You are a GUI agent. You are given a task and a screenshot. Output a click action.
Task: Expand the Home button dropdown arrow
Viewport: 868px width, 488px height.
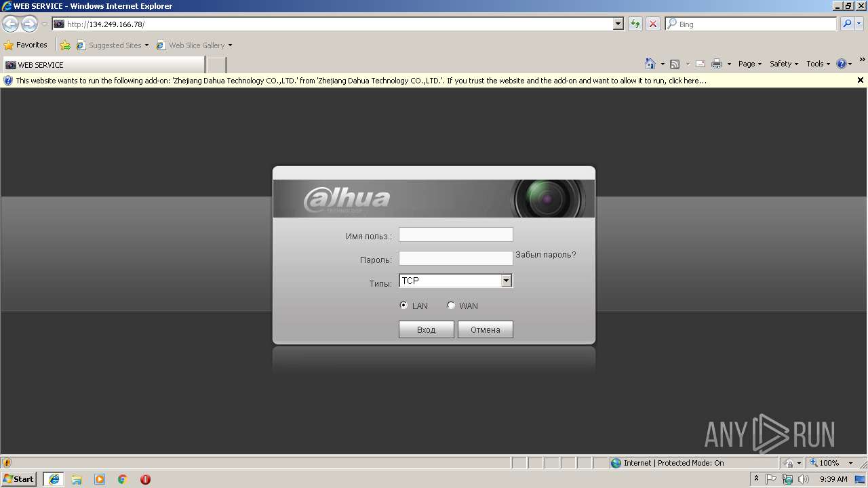(x=663, y=64)
